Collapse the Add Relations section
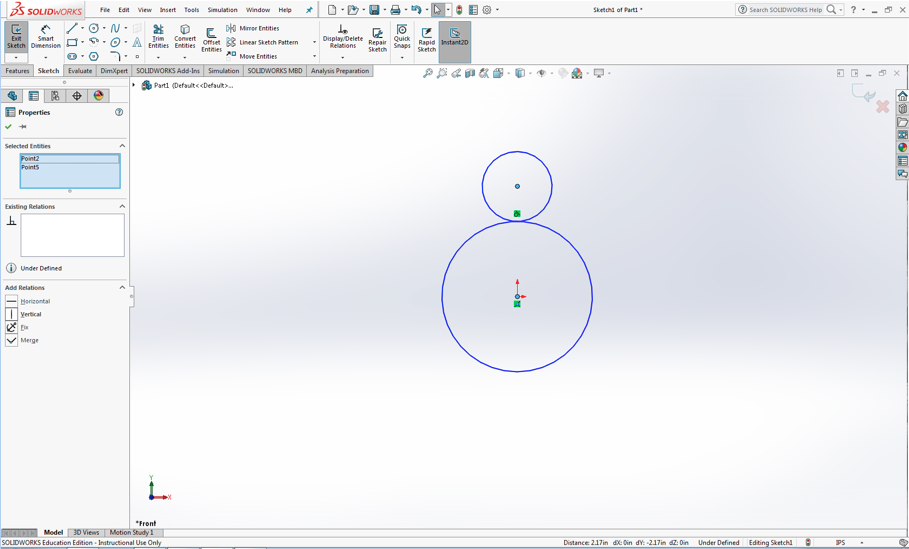Viewport: 909px width, 549px height. tap(122, 288)
